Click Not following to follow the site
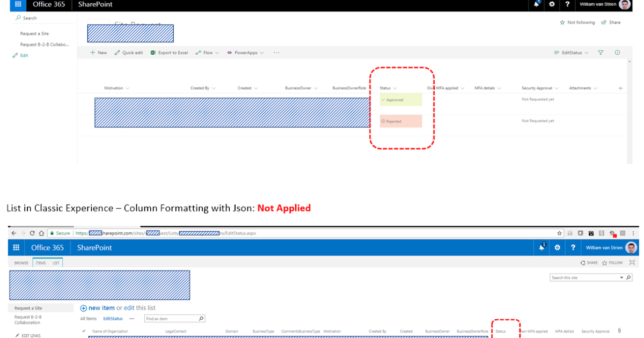644x338 pixels. [x=580, y=22]
